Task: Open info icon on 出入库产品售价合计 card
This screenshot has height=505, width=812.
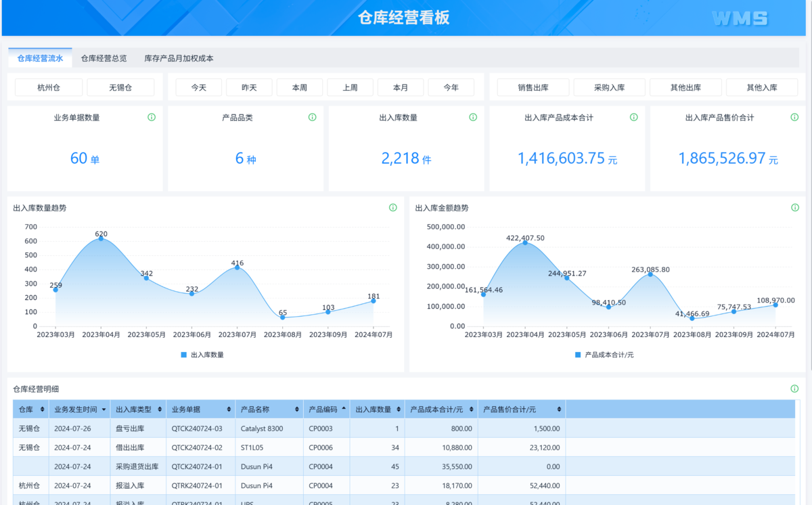Action: click(x=794, y=117)
